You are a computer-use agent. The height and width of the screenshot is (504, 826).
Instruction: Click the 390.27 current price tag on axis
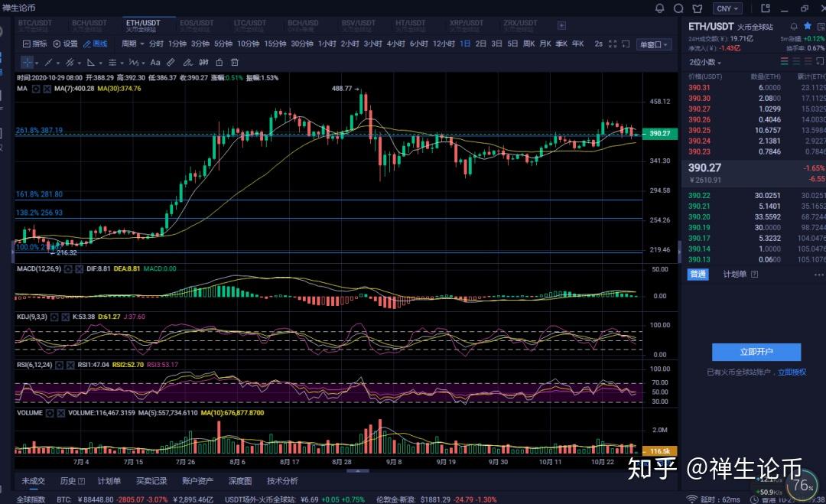(x=659, y=134)
